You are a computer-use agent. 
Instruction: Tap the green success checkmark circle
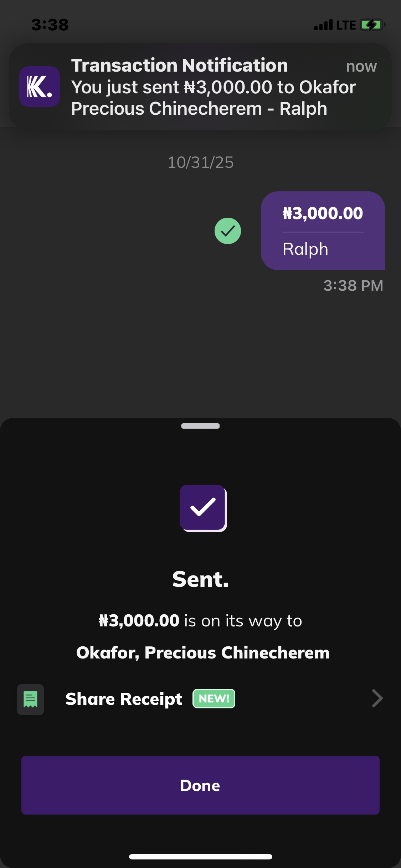point(228,231)
